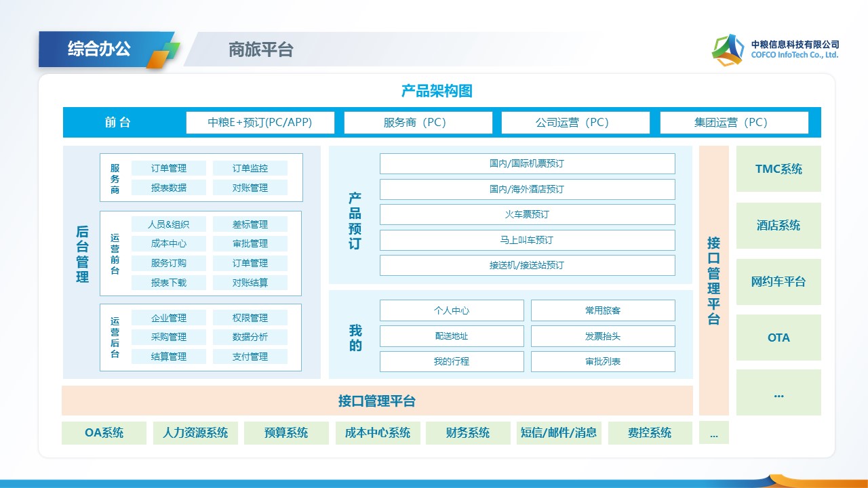
Task: Open 个人中心 under 我的
Action: click(x=452, y=310)
